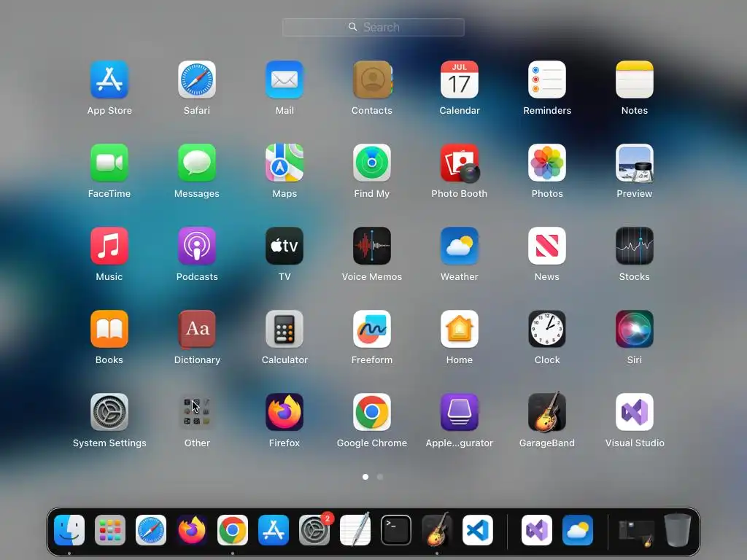Launch GarageBand from Launchpad grid
747x560 pixels.
point(547,412)
